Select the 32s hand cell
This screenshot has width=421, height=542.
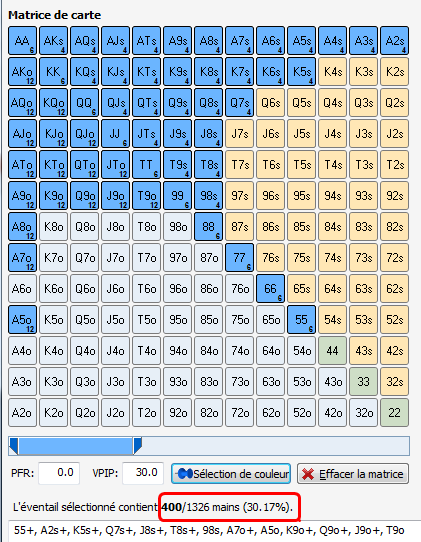394,382
